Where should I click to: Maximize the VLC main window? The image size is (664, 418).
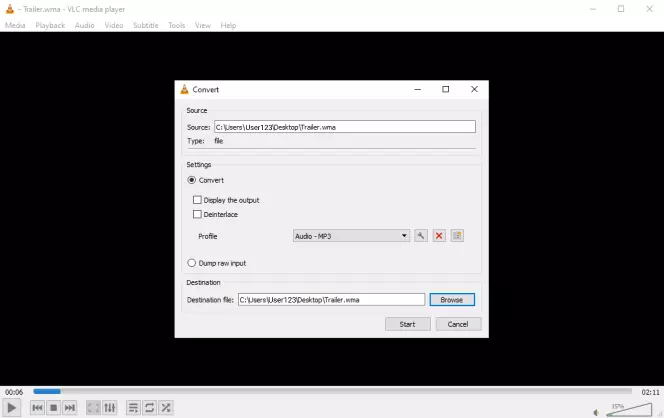coord(621,9)
